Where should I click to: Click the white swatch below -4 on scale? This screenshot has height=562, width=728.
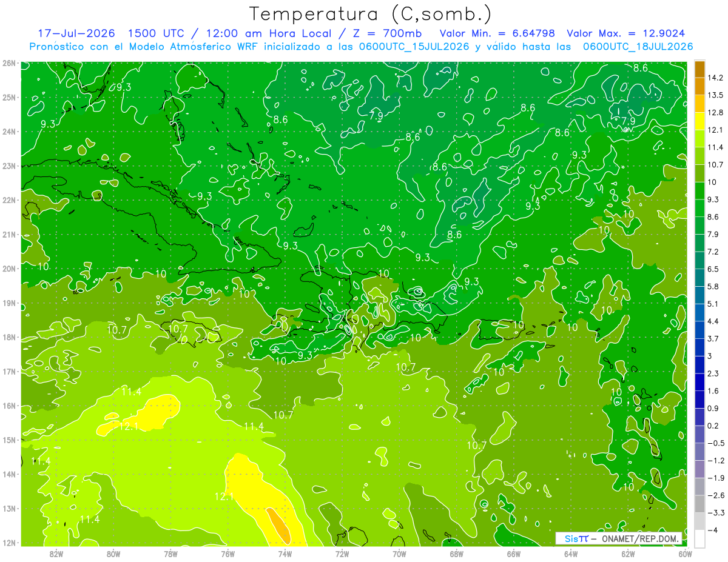click(x=700, y=539)
